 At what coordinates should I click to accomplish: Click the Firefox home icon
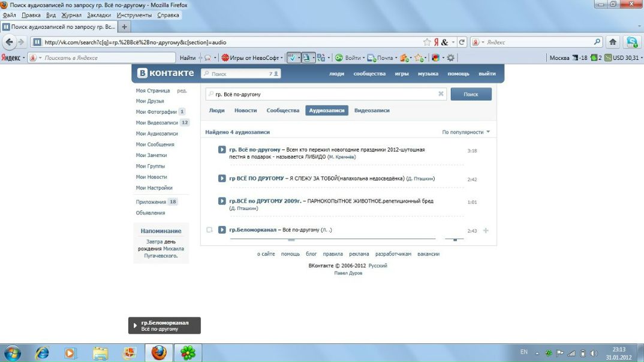pyautogui.click(x=613, y=42)
